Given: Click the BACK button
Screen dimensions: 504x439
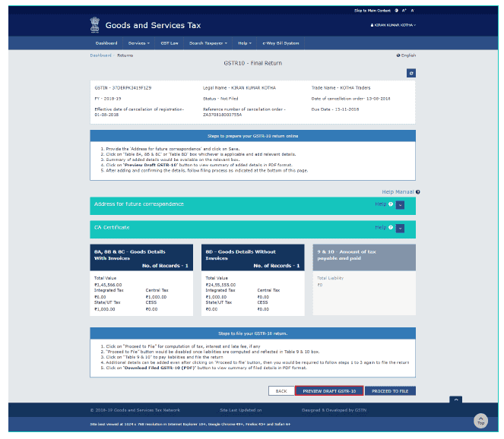Looking at the screenshot, I should (x=281, y=391).
